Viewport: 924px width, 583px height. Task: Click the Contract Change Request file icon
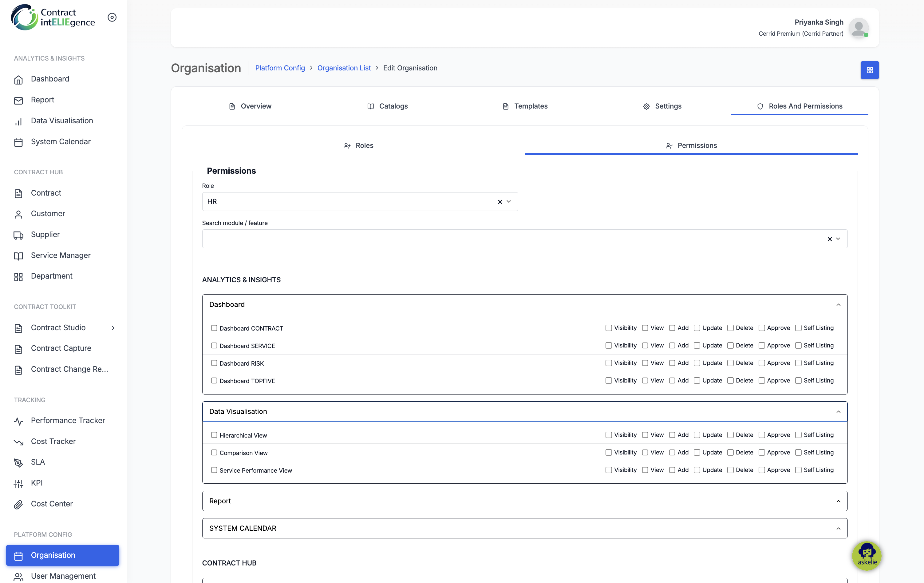[x=18, y=370]
